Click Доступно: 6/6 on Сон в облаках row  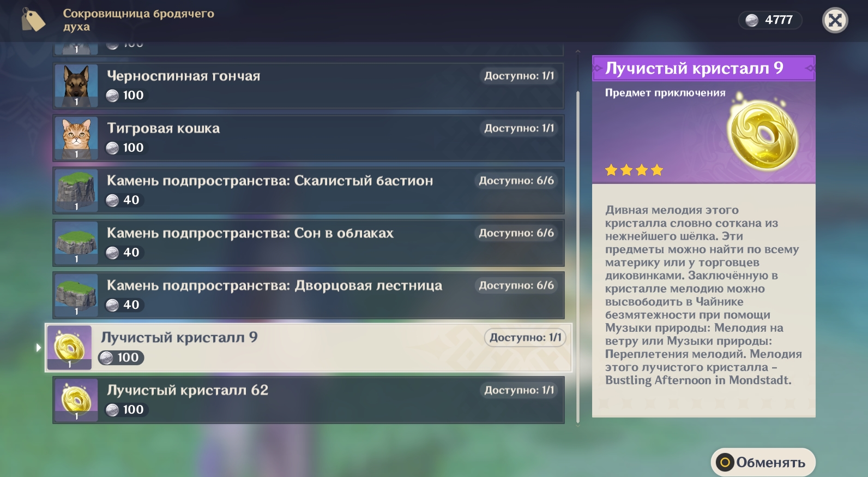point(516,233)
